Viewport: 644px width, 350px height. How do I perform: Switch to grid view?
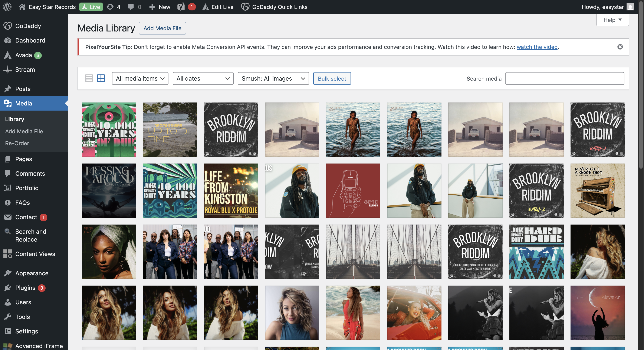coord(101,78)
